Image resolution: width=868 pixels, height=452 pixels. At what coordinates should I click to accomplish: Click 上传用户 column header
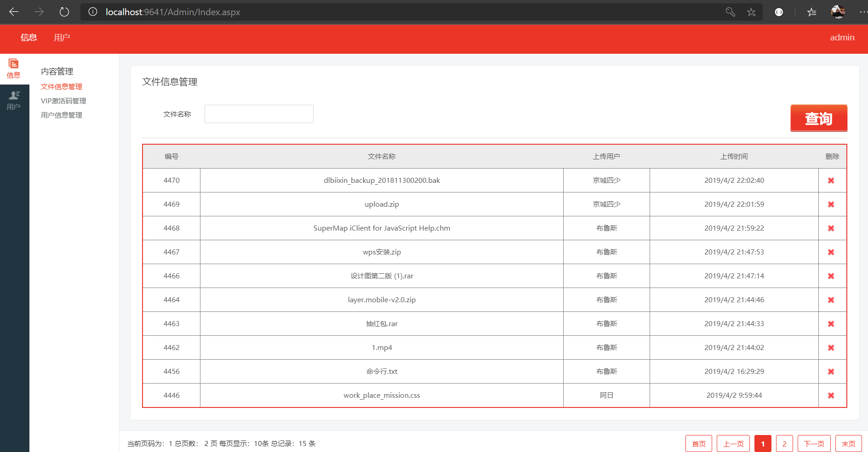tap(606, 157)
